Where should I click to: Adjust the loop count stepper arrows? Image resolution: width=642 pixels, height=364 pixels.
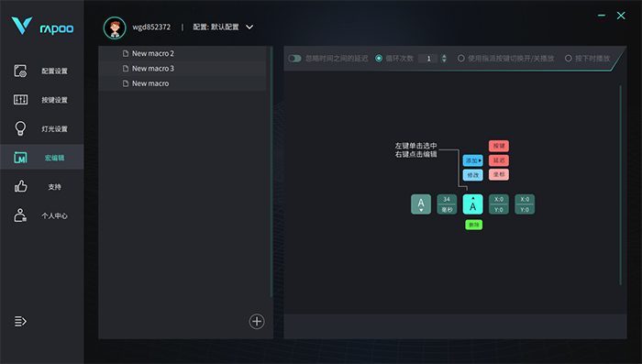(444, 59)
